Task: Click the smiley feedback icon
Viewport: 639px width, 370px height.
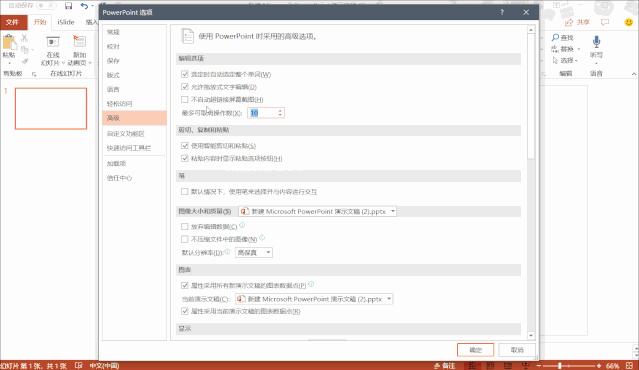Action: [x=629, y=22]
